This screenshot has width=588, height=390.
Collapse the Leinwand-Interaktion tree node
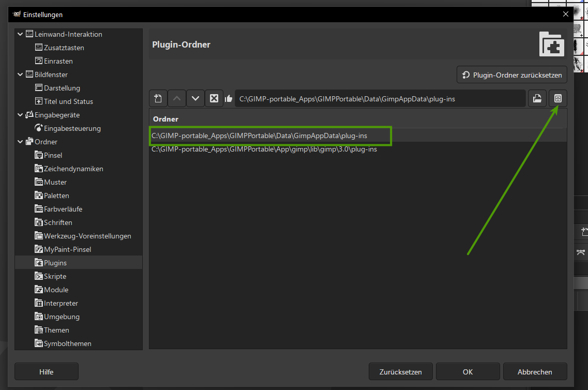click(20, 34)
